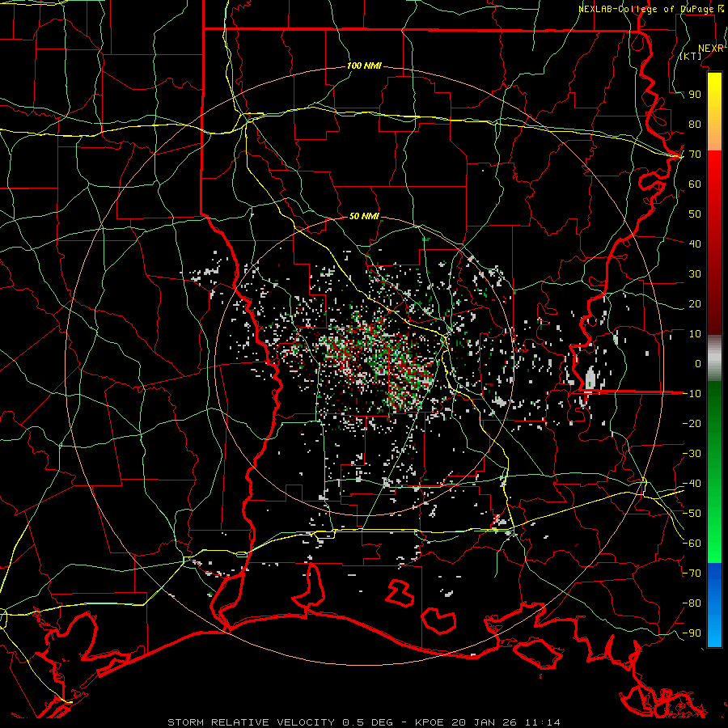Click the -90 value on velocity scale
The width and height of the screenshot is (728, 728).
click(x=692, y=633)
